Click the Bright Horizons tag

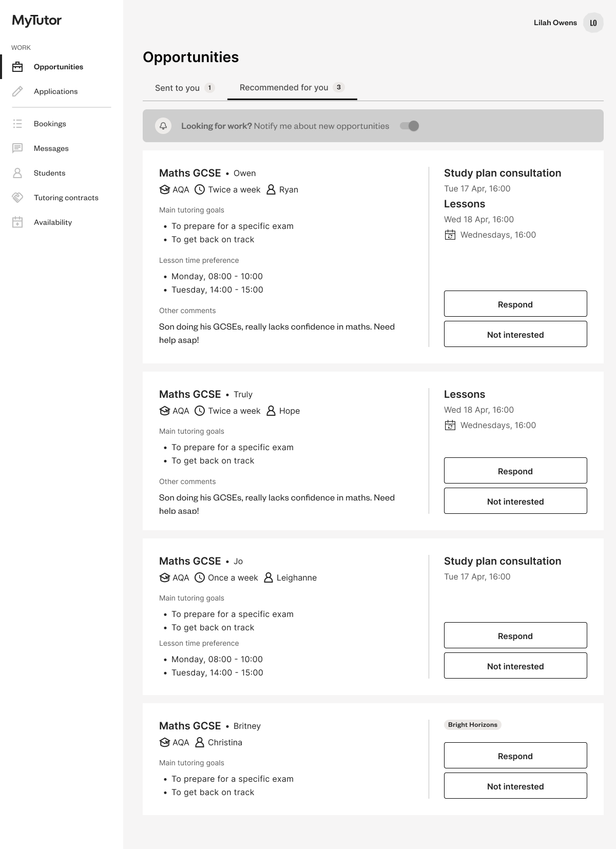click(x=473, y=725)
